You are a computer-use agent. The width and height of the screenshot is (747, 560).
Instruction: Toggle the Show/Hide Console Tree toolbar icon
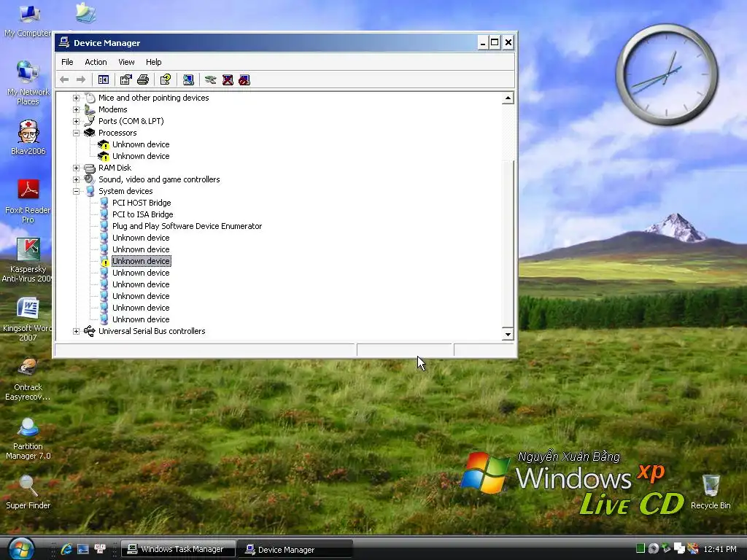(x=104, y=80)
